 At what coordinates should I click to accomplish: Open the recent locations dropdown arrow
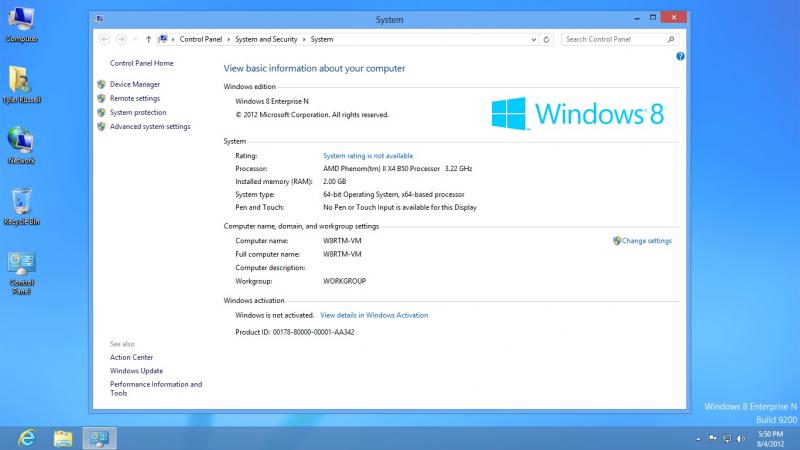[x=135, y=39]
